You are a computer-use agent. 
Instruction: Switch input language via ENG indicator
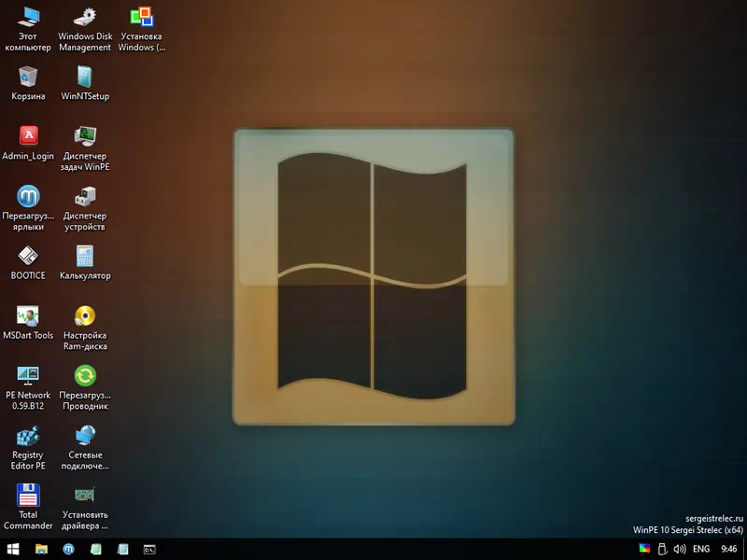[701, 549]
